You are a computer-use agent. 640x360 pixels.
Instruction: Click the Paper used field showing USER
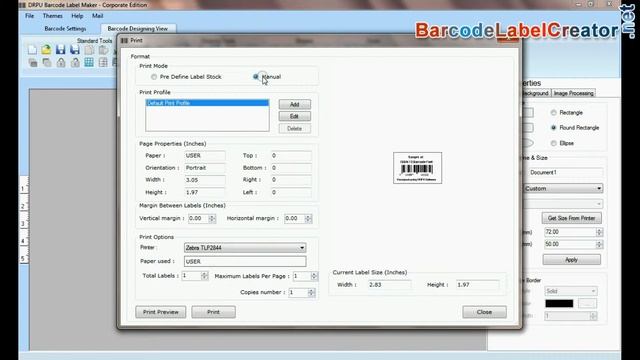[245, 261]
